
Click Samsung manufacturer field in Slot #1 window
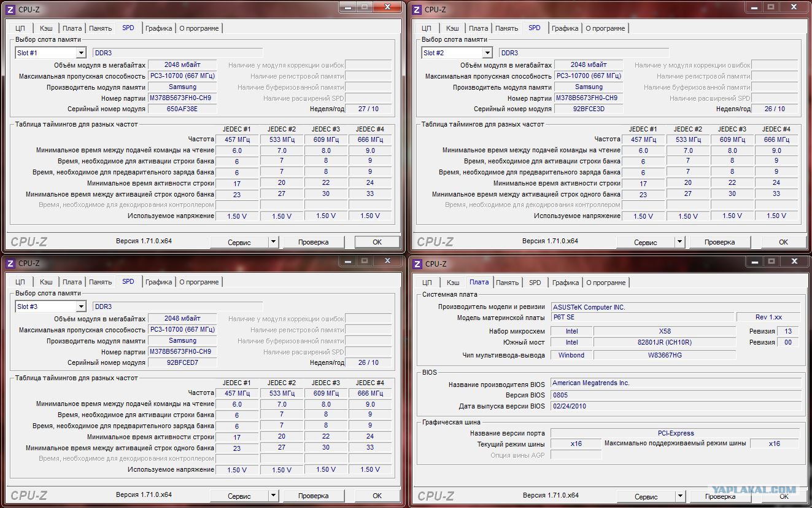pyautogui.click(x=183, y=87)
